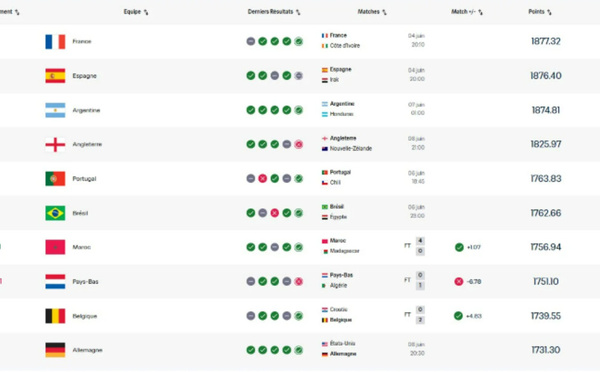
Task: Click the -0.78 match change value
Action: (x=474, y=282)
